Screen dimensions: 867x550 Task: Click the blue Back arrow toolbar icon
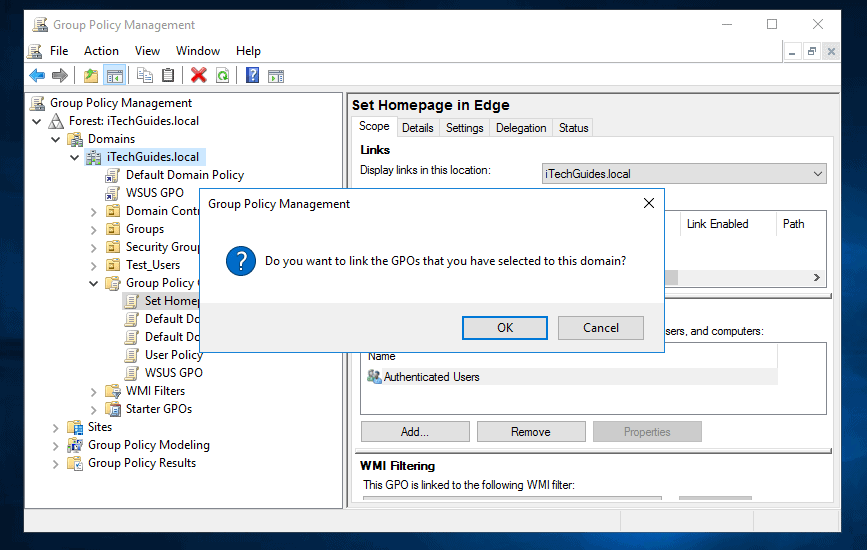click(37, 75)
